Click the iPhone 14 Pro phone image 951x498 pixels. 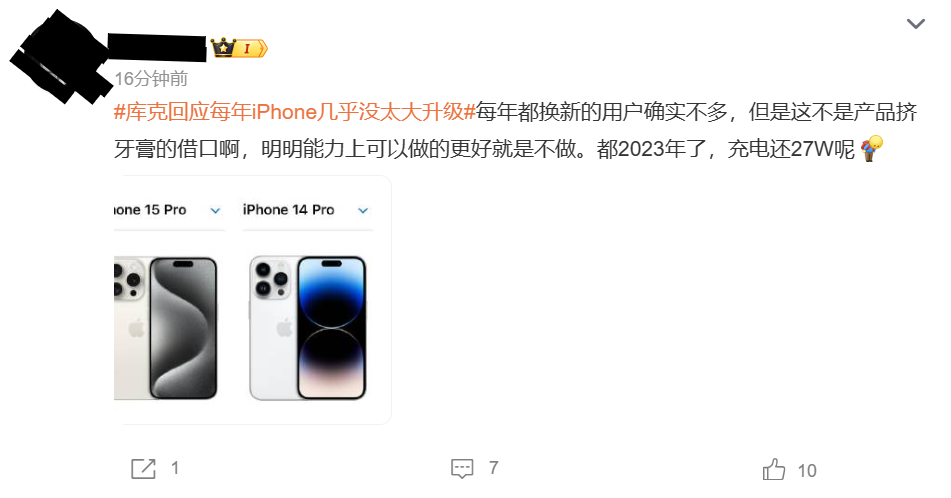307,328
